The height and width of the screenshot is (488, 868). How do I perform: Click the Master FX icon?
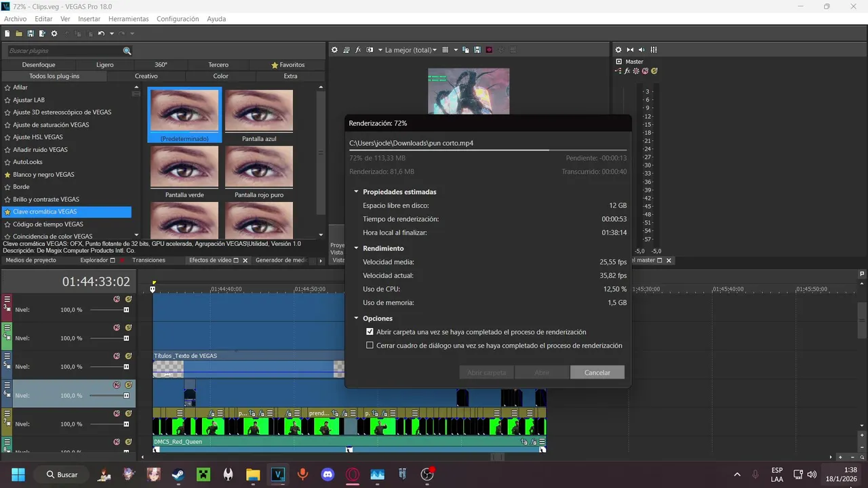628,70
